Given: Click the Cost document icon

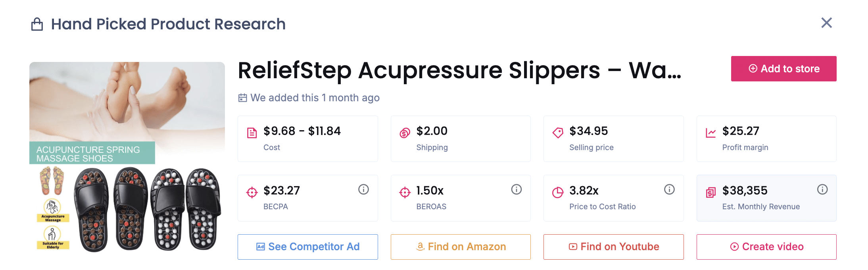Looking at the screenshot, I should pyautogui.click(x=252, y=133).
